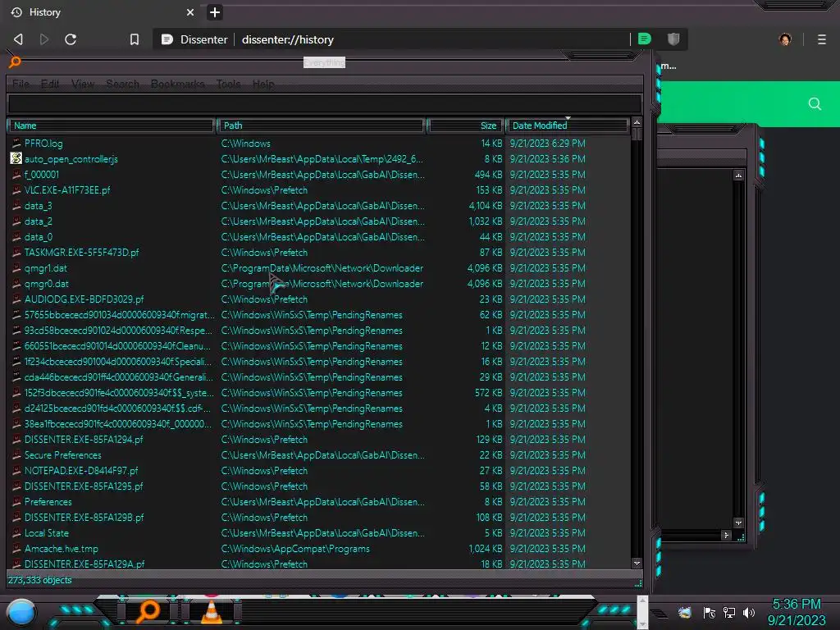Select the History tab

(102, 12)
